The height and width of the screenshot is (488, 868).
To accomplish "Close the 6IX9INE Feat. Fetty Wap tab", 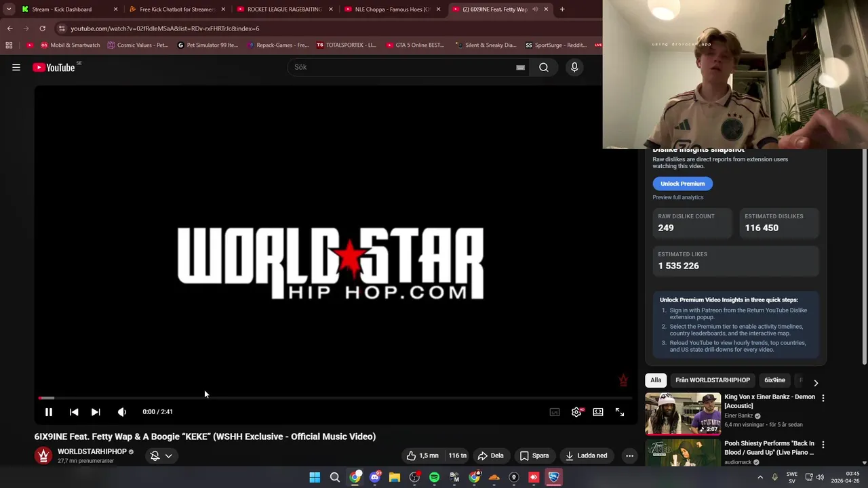I will [x=546, y=9].
